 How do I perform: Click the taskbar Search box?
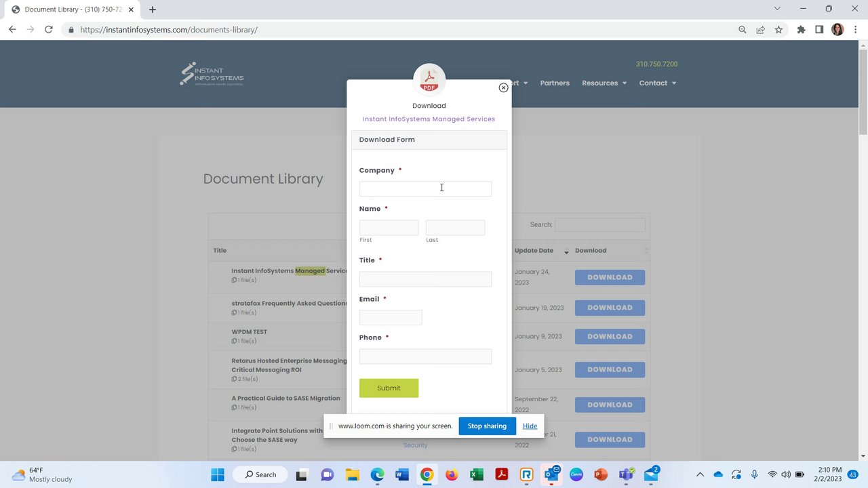coord(261,474)
